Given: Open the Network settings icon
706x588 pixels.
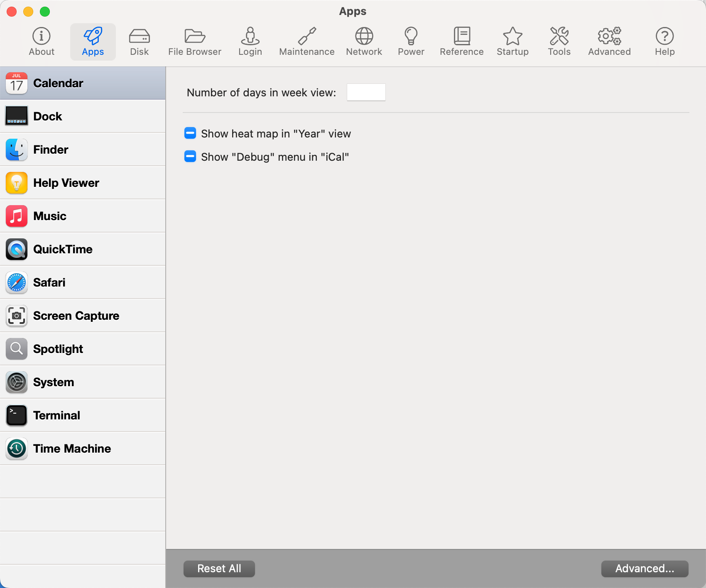Looking at the screenshot, I should click(364, 41).
